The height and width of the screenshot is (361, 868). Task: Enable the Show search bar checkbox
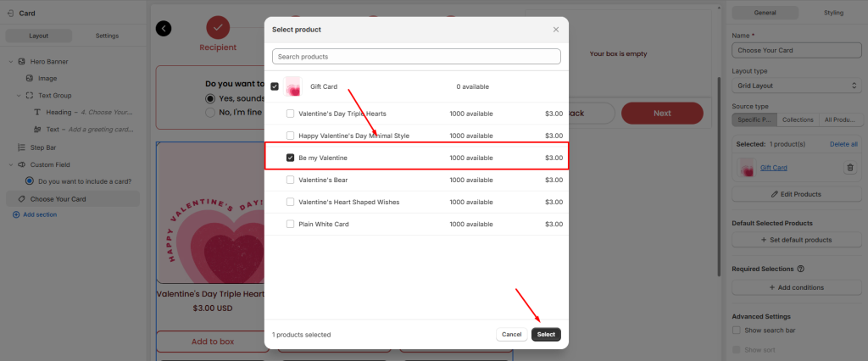736,330
